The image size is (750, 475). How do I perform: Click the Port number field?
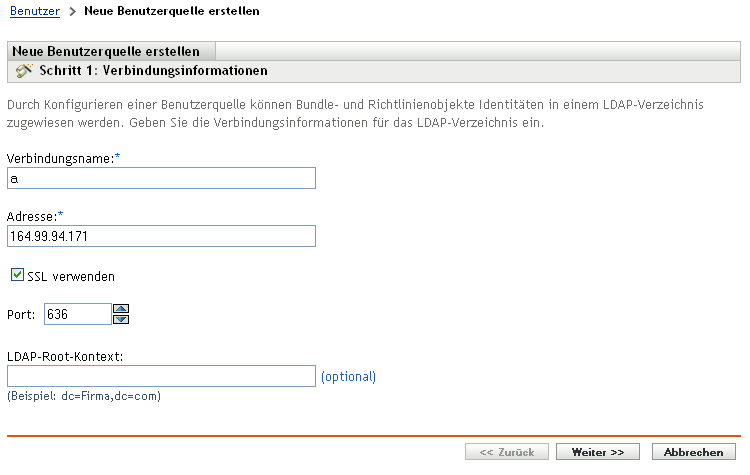tap(77, 314)
